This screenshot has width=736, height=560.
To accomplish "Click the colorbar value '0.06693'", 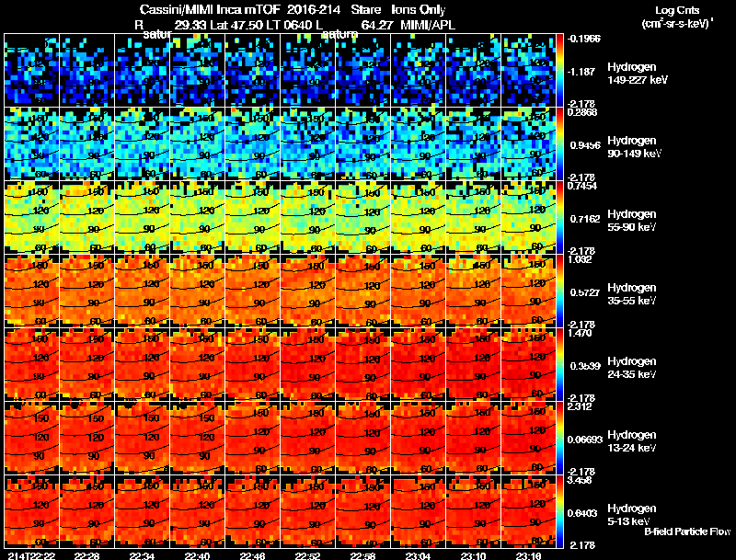I will pyautogui.click(x=584, y=440).
